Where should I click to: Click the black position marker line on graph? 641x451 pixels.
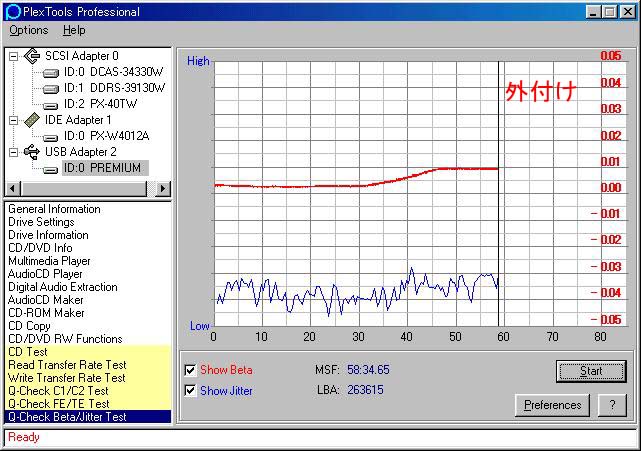[498, 193]
